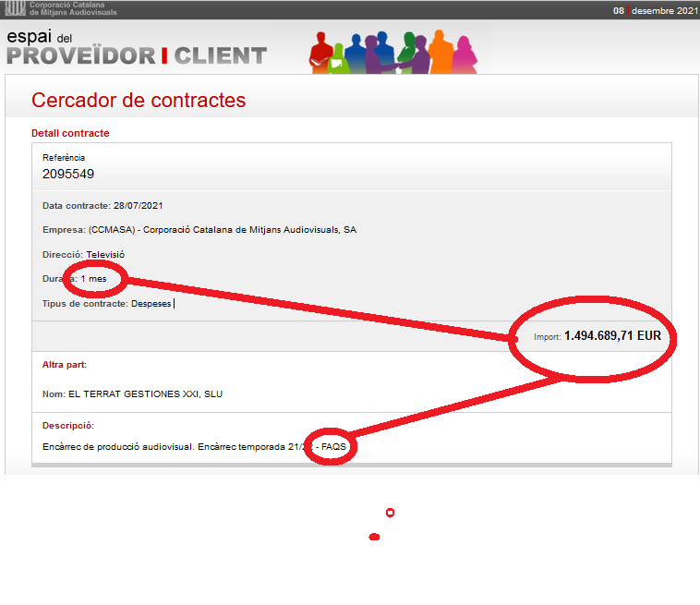
Task: Click the name 'EL TERRAT GESTIONES XXI, SLU'
Action: pyautogui.click(x=146, y=394)
